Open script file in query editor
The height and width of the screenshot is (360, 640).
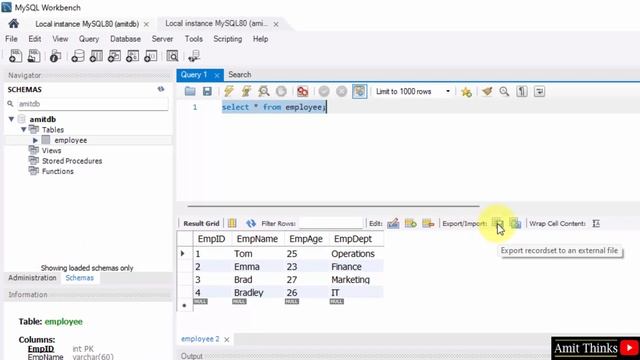click(190, 91)
